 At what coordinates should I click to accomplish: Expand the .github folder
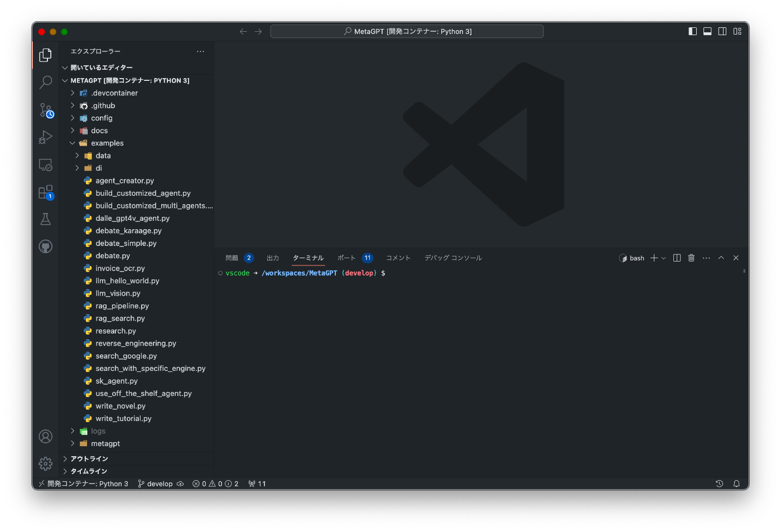click(x=137, y=105)
